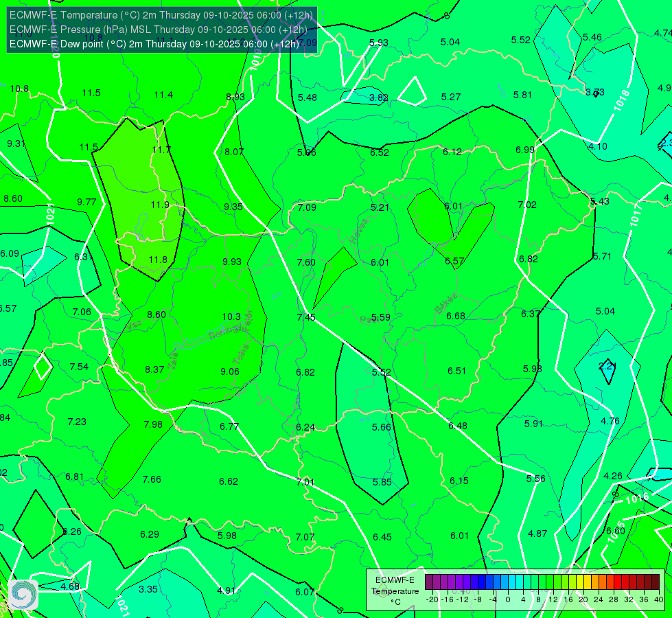Click the 7.60 dew point value
Screen dimensions: 672x618
coord(306,262)
